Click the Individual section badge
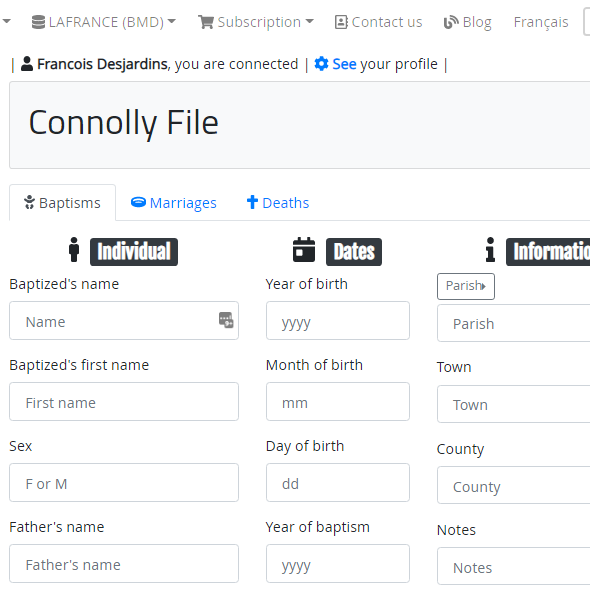Screen dimensions: 590x590 (x=134, y=252)
